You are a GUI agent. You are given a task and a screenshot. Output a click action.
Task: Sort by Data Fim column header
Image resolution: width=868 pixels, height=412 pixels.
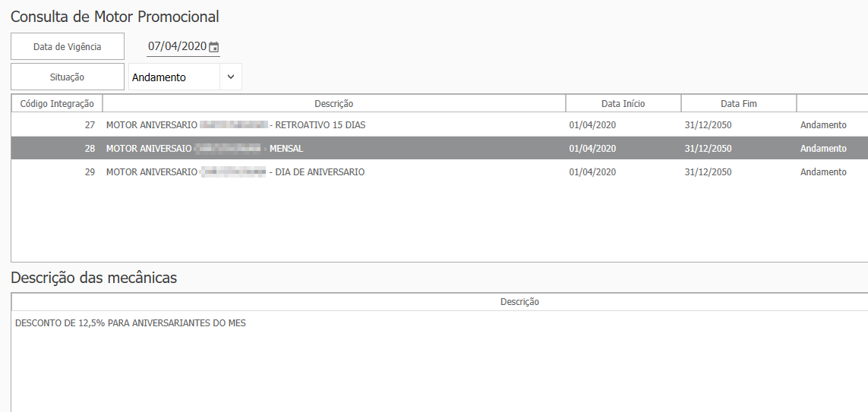click(x=738, y=104)
